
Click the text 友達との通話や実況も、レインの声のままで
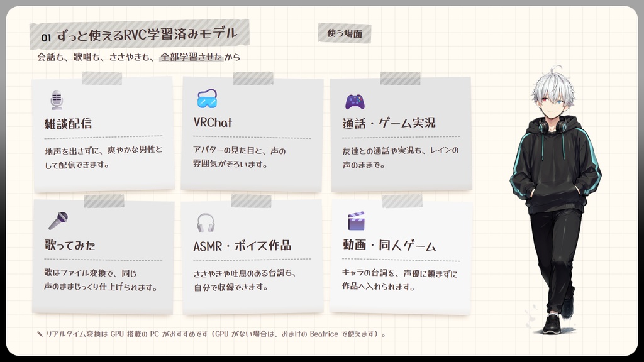(x=401, y=158)
